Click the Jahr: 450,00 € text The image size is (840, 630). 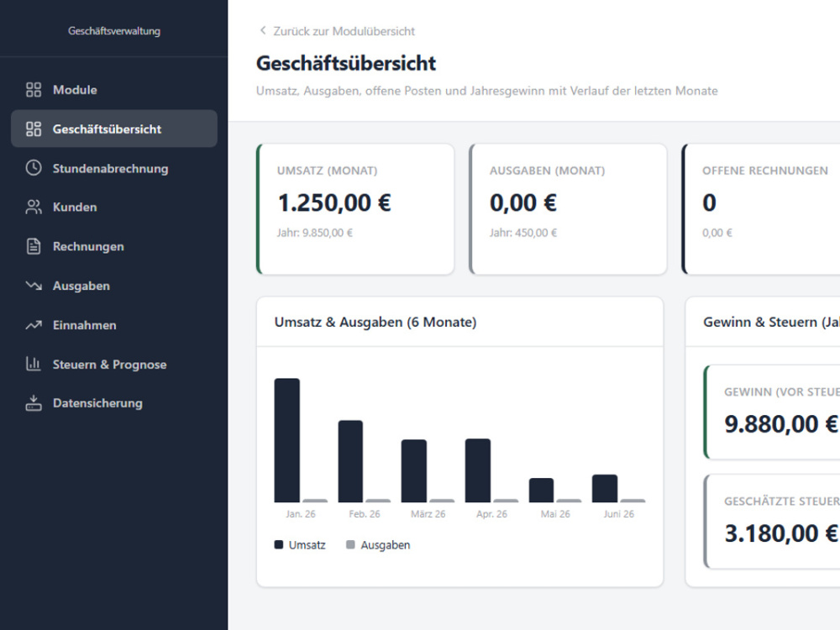tap(523, 233)
